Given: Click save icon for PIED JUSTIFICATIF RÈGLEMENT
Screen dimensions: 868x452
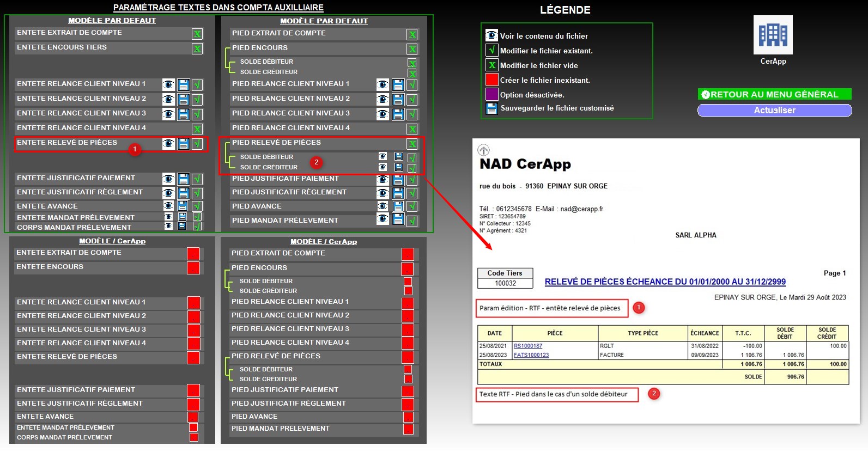Looking at the screenshot, I should (398, 193).
